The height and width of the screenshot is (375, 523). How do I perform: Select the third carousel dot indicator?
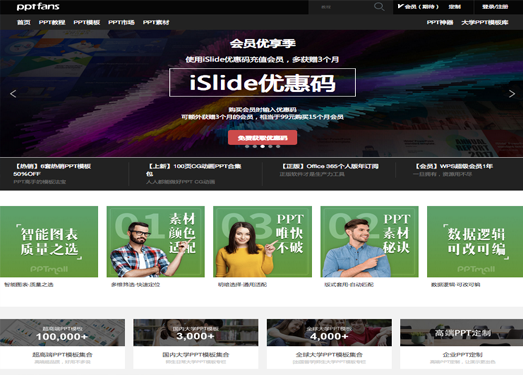[x=263, y=146]
